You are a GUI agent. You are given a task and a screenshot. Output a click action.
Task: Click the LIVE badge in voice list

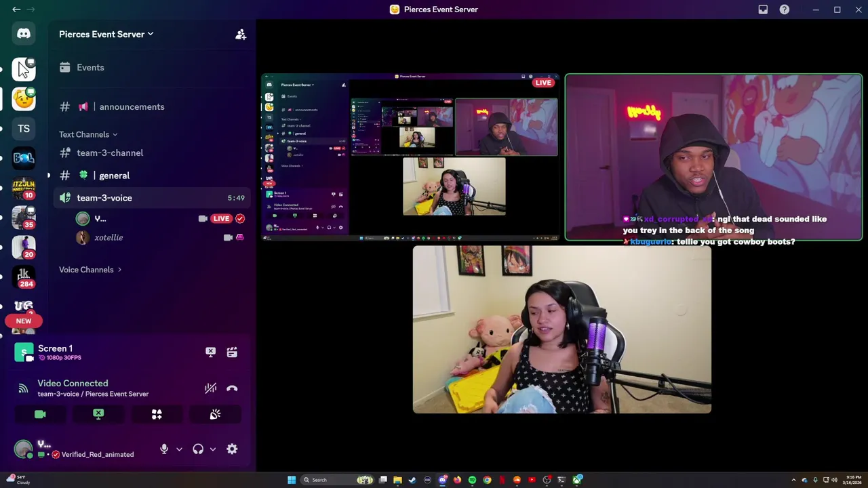221,218
